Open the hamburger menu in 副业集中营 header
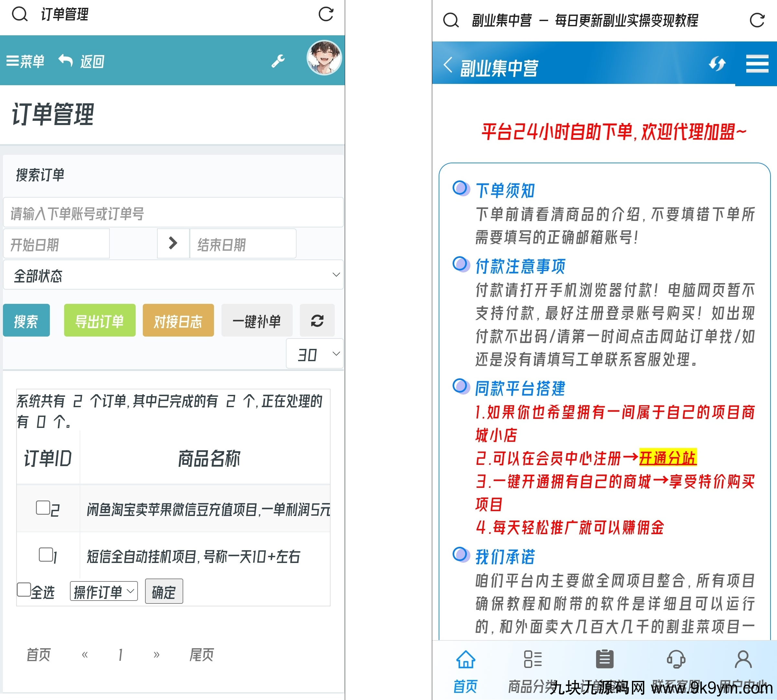Image resolution: width=777 pixels, height=700 pixels. coord(757,63)
